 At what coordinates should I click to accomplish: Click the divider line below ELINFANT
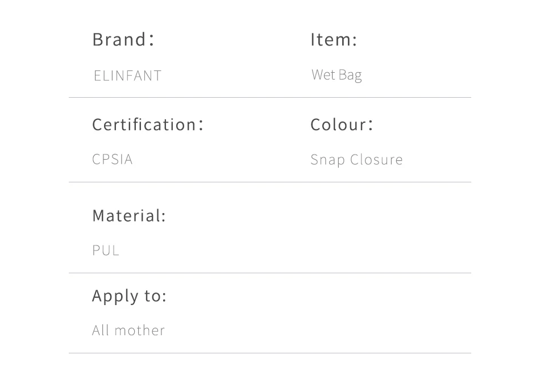(269, 98)
